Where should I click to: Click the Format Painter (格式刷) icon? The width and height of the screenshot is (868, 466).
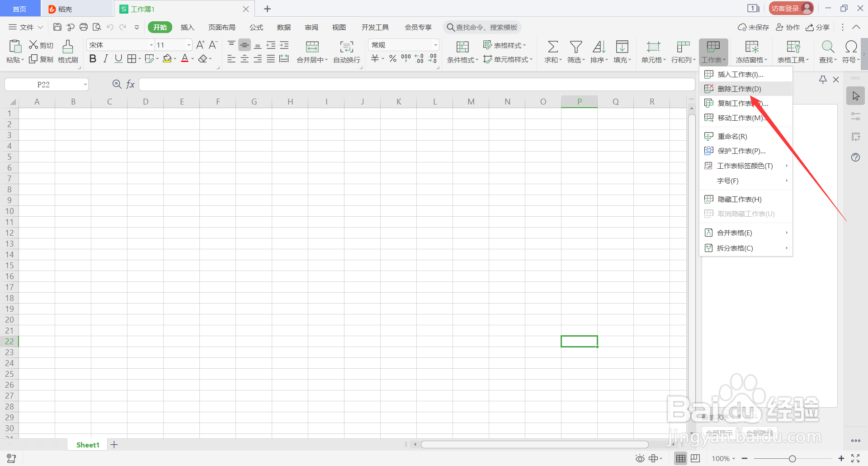[68, 51]
